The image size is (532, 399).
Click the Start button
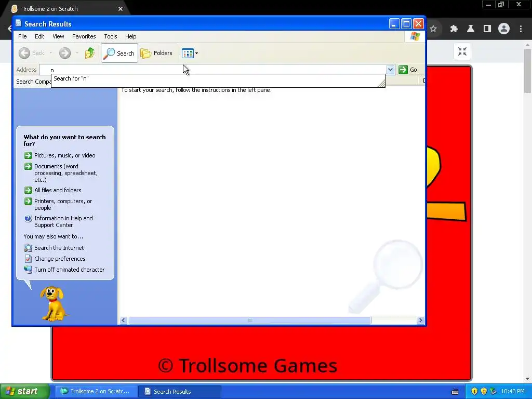(24, 391)
